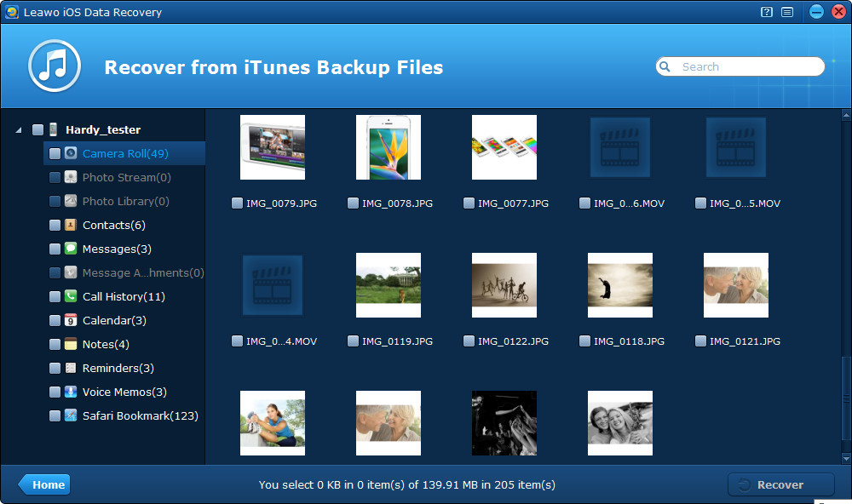Viewport: 852px width, 504px height.
Task: Open the woman stretching photo thumbnail
Action: tap(273, 423)
